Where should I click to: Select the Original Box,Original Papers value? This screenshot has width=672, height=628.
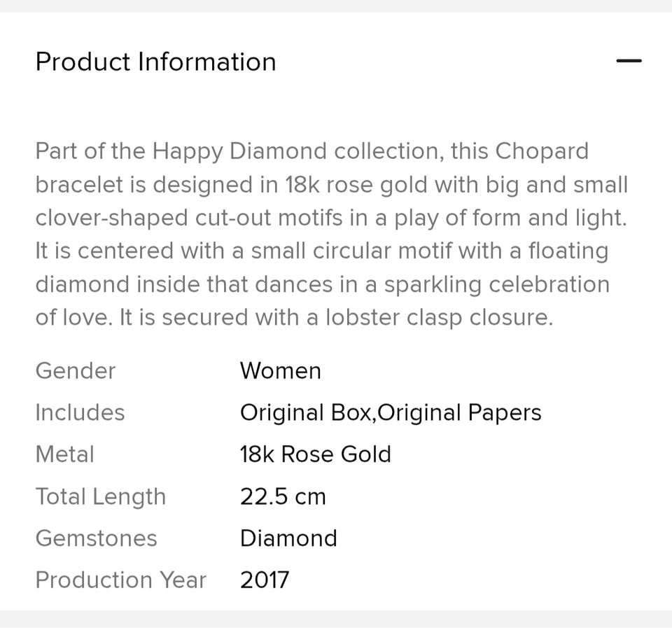pyautogui.click(x=391, y=412)
